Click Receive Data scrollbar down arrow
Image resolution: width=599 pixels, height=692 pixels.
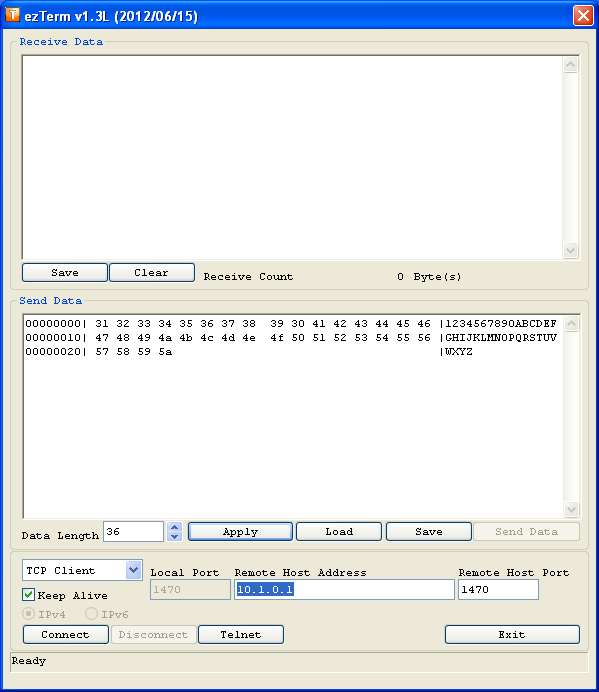[x=570, y=250]
